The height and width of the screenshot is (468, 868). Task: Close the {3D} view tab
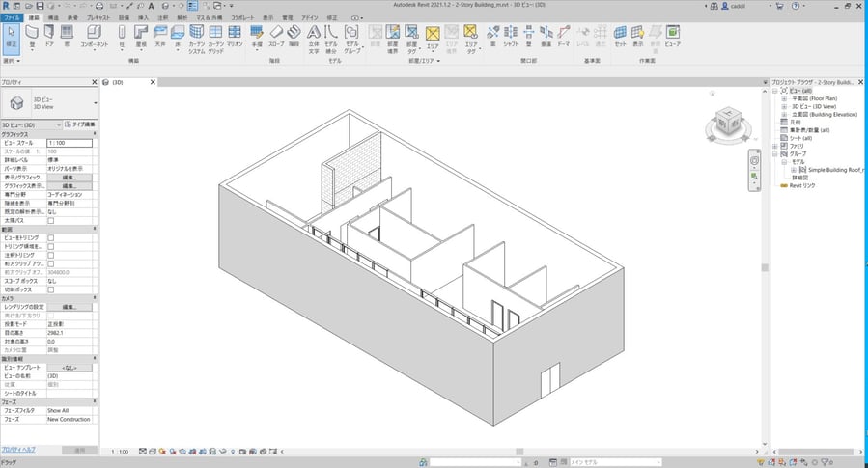[153, 82]
